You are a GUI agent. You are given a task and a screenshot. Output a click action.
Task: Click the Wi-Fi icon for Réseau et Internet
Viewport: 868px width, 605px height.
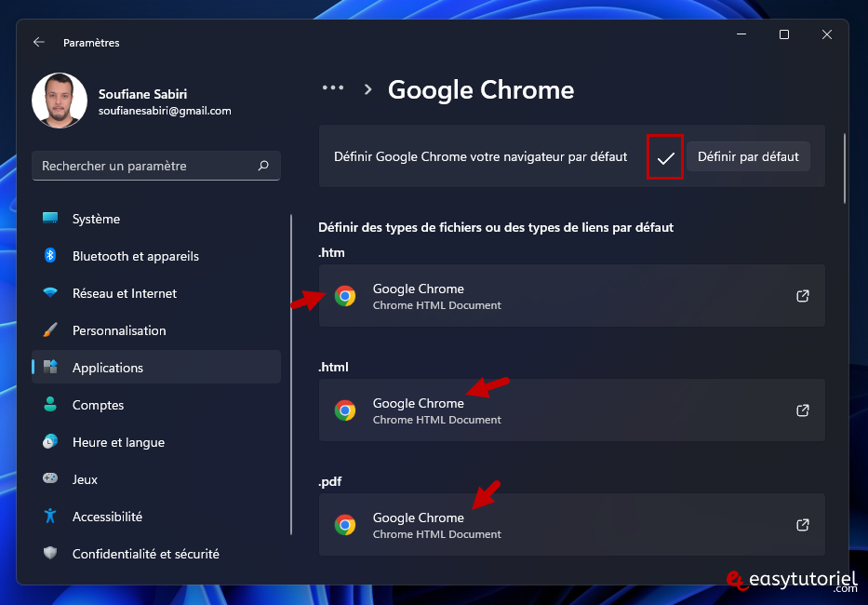[x=50, y=292]
